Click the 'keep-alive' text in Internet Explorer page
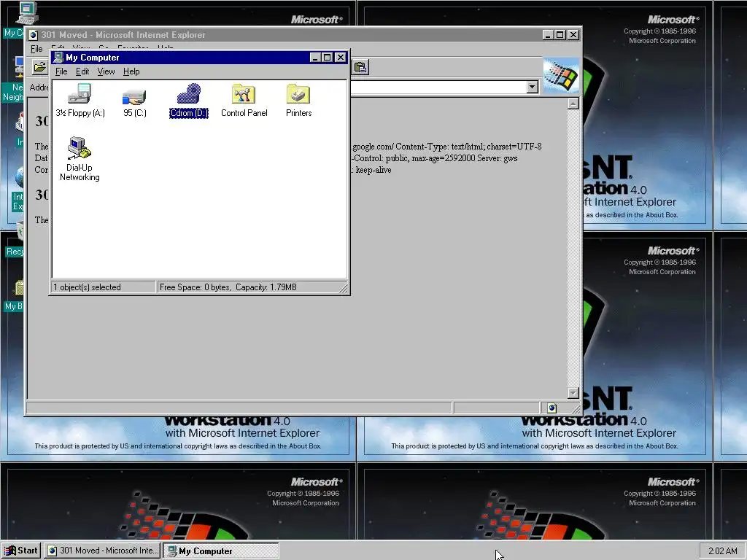Screen dimensions: 747x560 [373, 170]
